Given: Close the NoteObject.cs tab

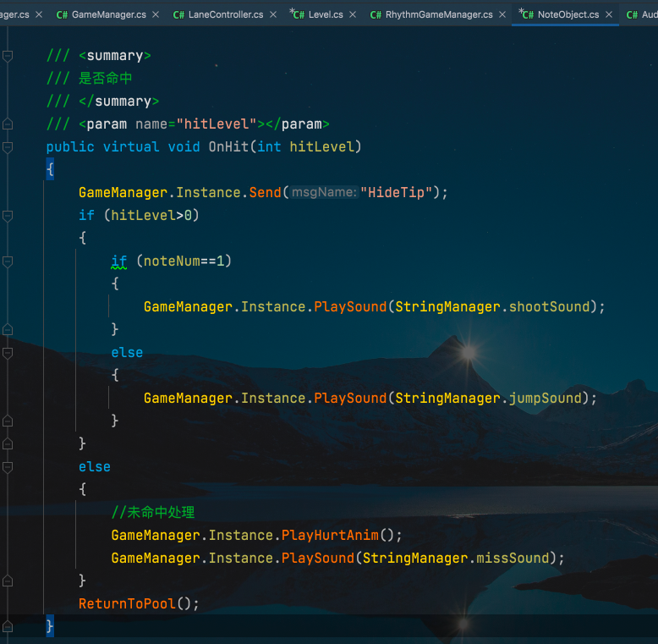Looking at the screenshot, I should coord(608,14).
